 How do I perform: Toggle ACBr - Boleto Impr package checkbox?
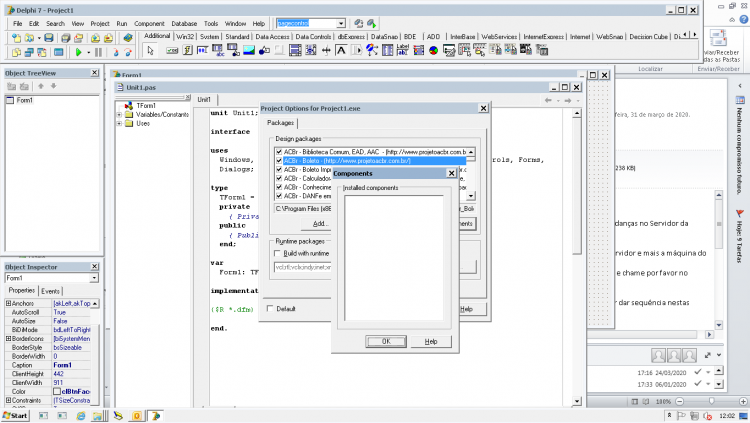pyautogui.click(x=279, y=169)
